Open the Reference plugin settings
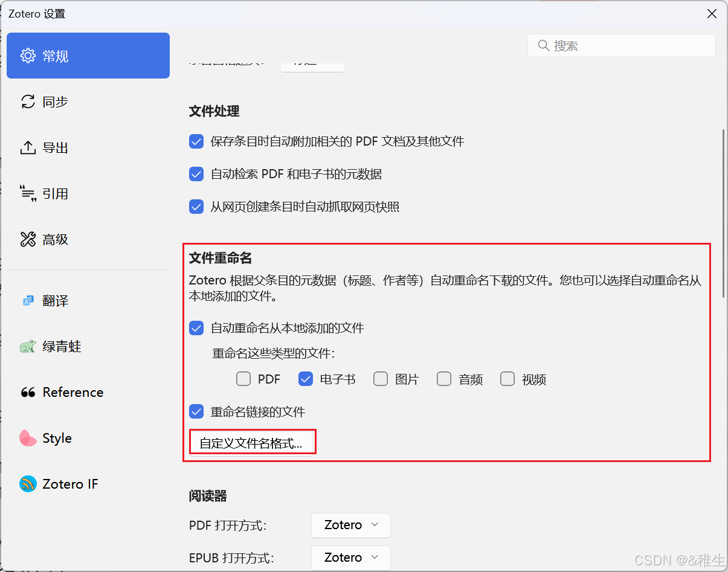Screen dimensions: 728x572 [x=88, y=392]
